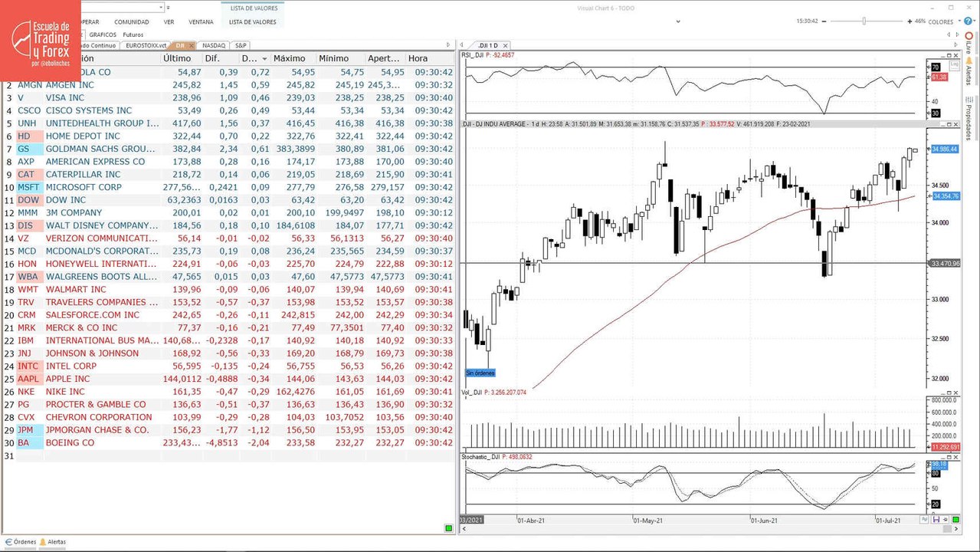Open the D... column dropdown arrow
The height and width of the screenshot is (552, 980).
point(264,59)
